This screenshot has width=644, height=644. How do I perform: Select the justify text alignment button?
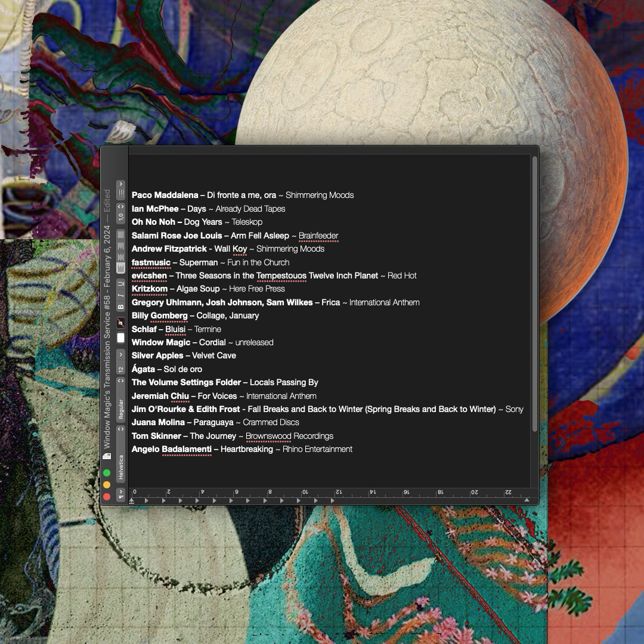pos(120,234)
